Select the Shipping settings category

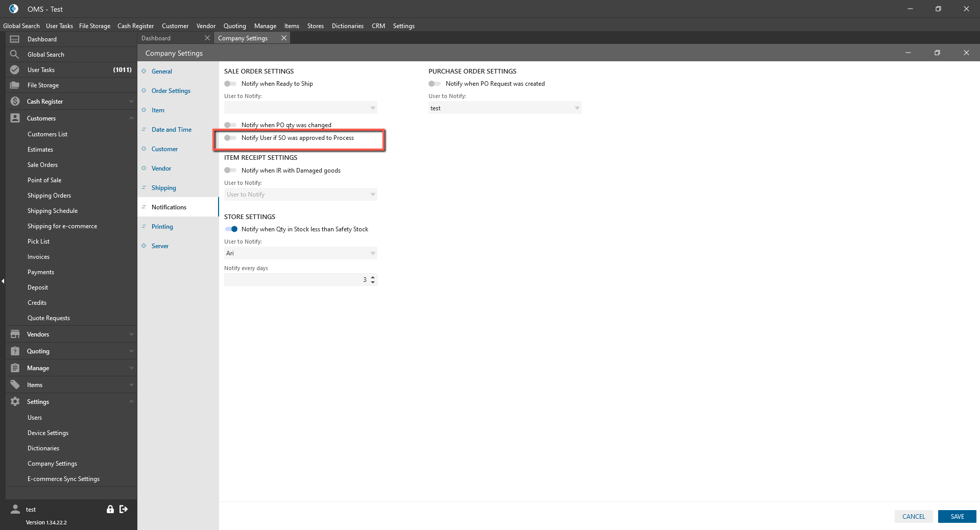pyautogui.click(x=164, y=188)
